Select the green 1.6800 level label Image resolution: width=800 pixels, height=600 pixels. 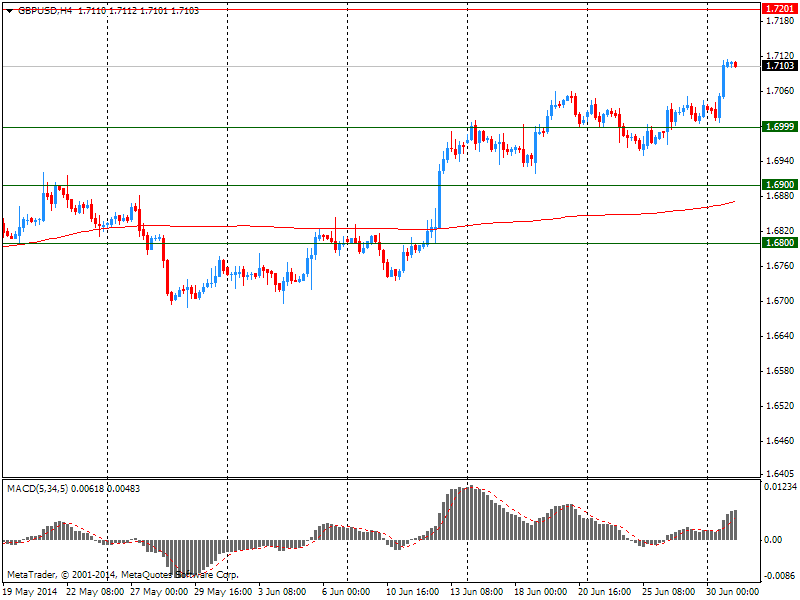pyautogui.click(x=779, y=243)
